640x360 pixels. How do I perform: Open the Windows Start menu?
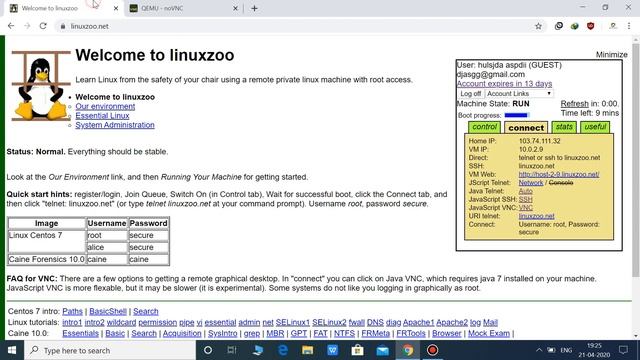[x=12, y=350]
